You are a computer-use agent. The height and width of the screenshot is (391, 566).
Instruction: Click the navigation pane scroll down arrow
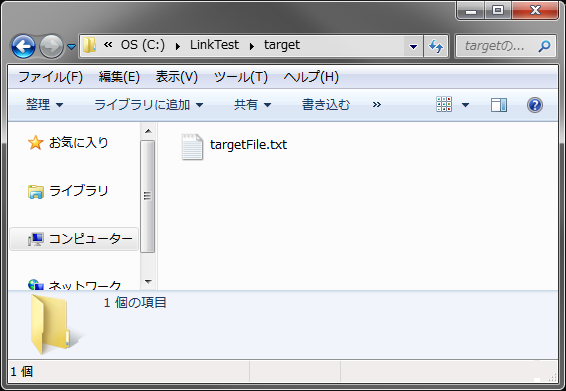pyautogui.click(x=148, y=281)
